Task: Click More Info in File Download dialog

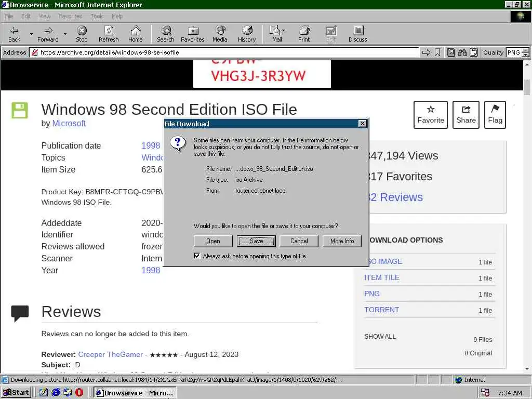Action: [342, 241]
